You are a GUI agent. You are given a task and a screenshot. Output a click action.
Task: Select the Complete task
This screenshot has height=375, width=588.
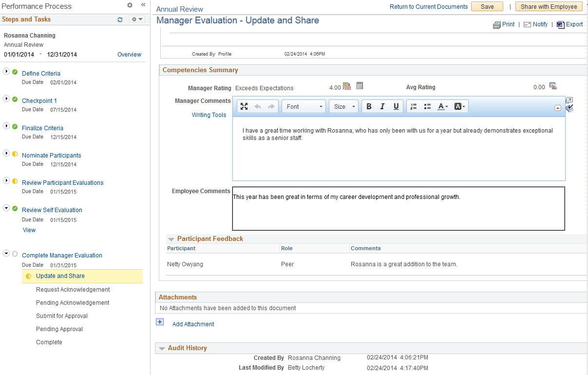pyautogui.click(x=49, y=342)
